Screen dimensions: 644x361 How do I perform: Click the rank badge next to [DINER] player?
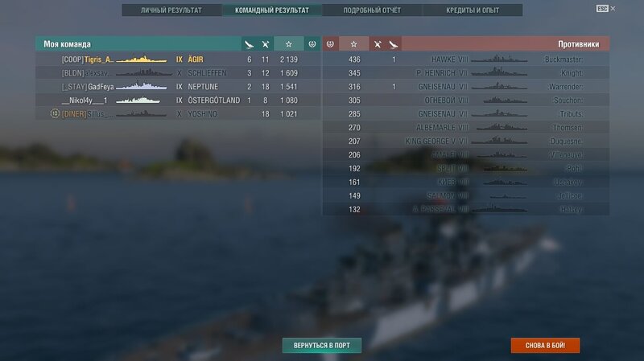(x=55, y=113)
